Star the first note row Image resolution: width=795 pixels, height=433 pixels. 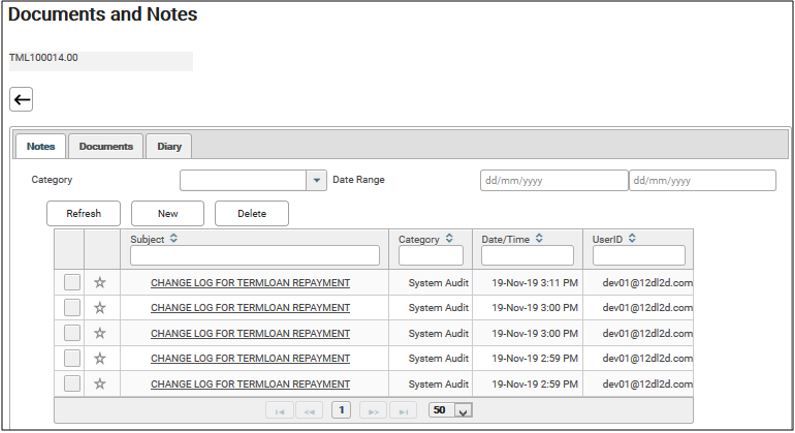pos(100,283)
